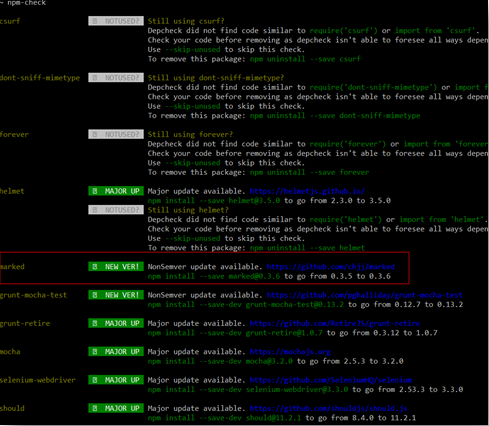489x426 pixels.
Task: Click the 'Still using dont-sniff-mimetype?' heading
Action: (216, 78)
